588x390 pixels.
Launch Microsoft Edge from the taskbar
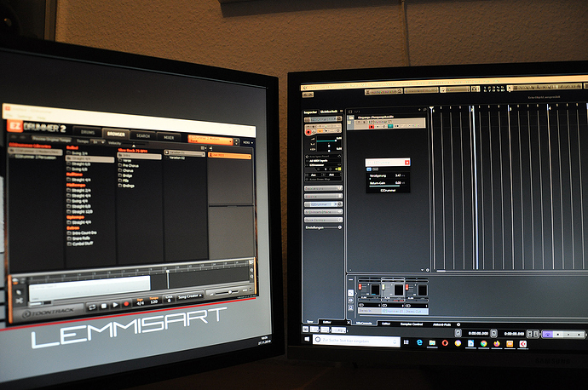(419, 342)
